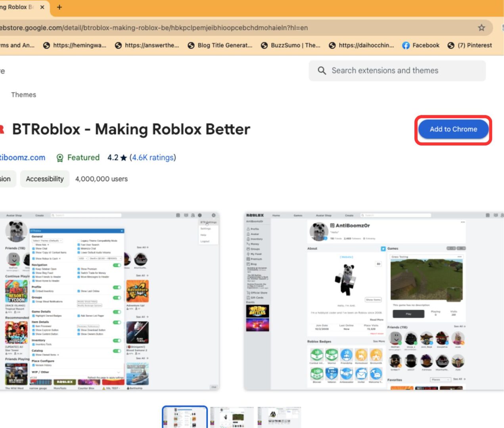Click the Facebook favicon on the bookmarks bar

406,45
